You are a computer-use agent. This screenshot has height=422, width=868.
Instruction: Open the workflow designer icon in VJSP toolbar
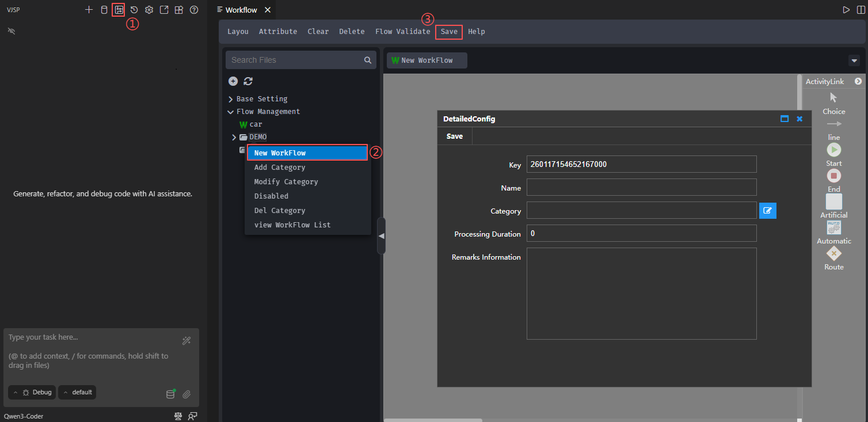point(119,10)
